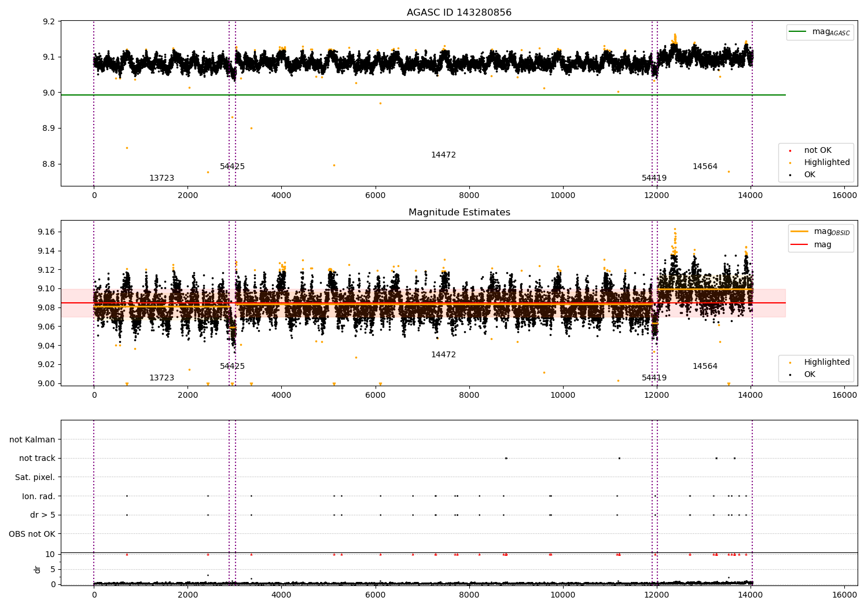Click the 'not Kalman' axis label
The width and height of the screenshot is (868, 608).
(x=32, y=439)
